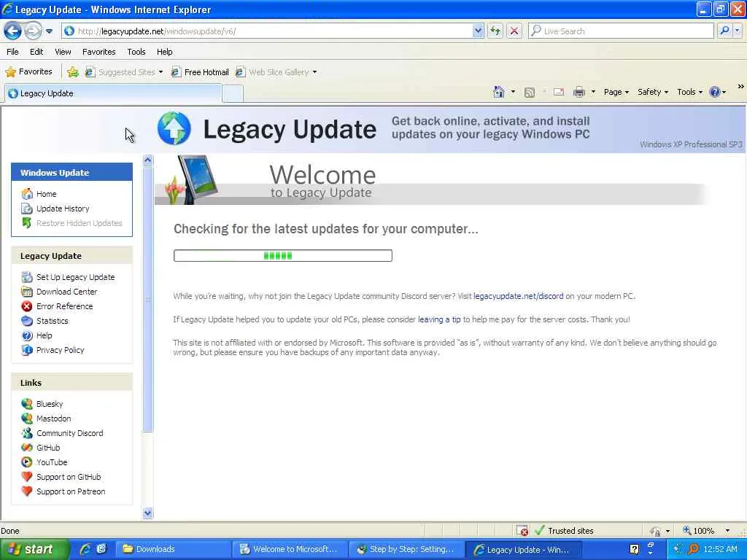The height and width of the screenshot is (560, 747).
Task: Click the Mastodon link icon
Action: point(27,419)
